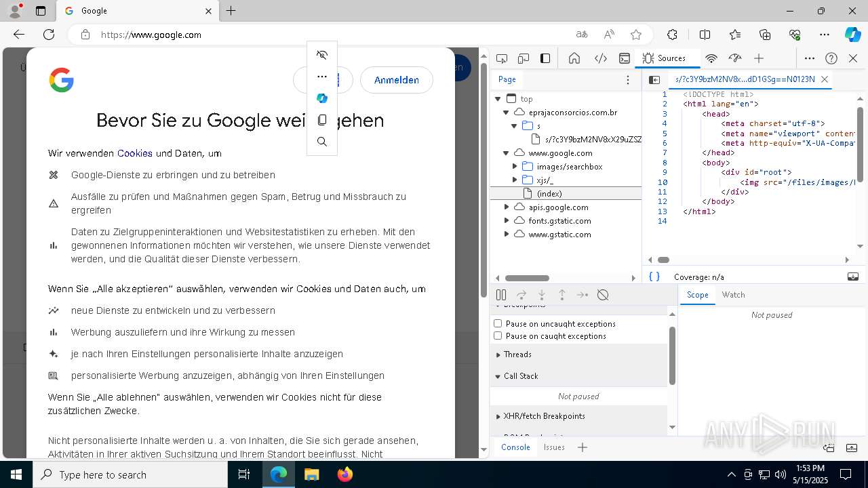Toggle device emulation icon in DevTools
The width and height of the screenshot is (868, 488).
point(524,58)
